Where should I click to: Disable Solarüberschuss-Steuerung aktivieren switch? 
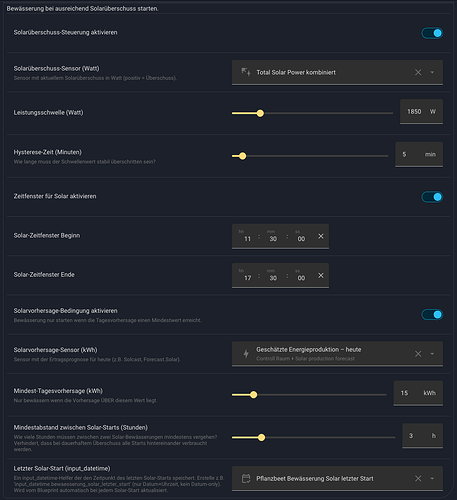click(432, 33)
